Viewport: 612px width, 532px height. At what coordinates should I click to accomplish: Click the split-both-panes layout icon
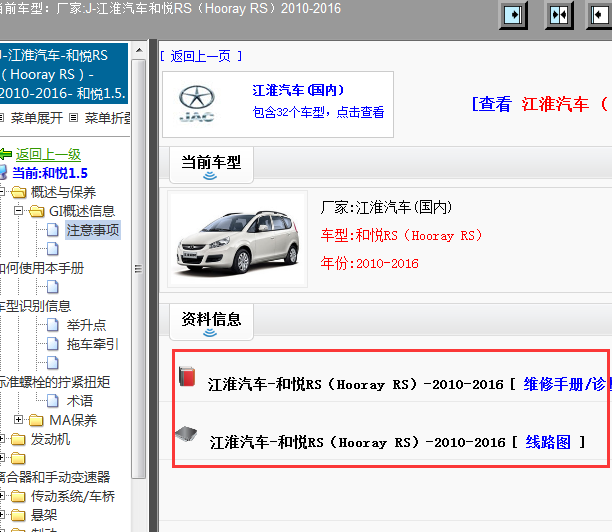click(x=559, y=15)
